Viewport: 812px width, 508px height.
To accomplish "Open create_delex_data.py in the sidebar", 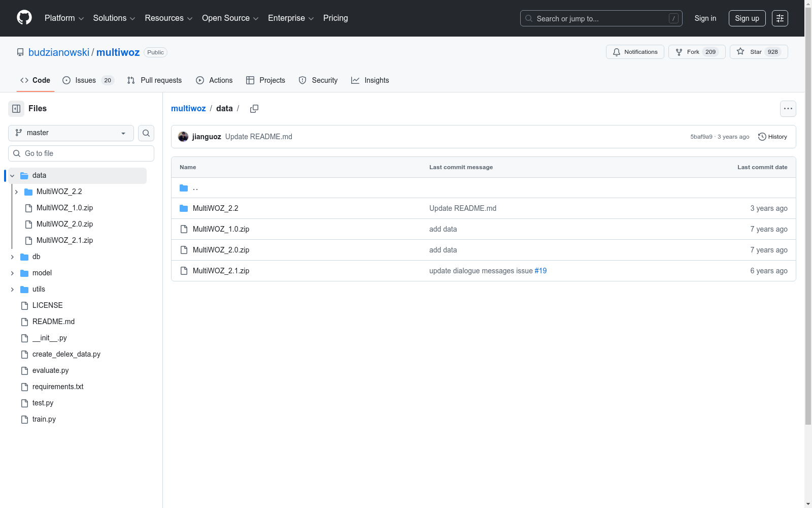I will click(x=66, y=354).
